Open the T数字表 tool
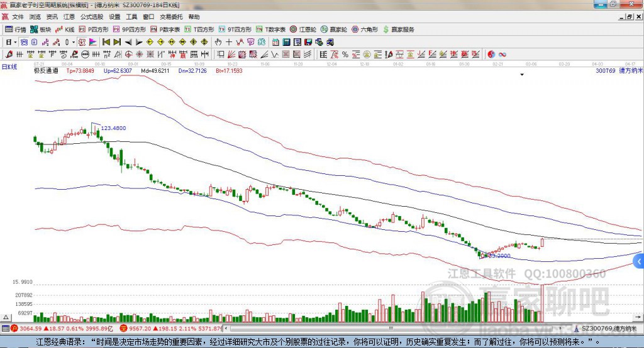The width and height of the screenshot is (644, 348). pos(270,30)
